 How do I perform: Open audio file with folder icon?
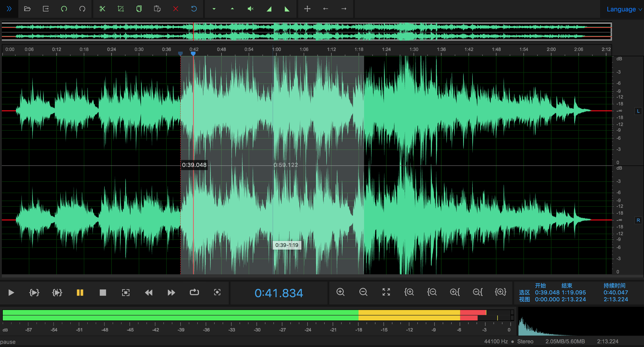coord(27,9)
